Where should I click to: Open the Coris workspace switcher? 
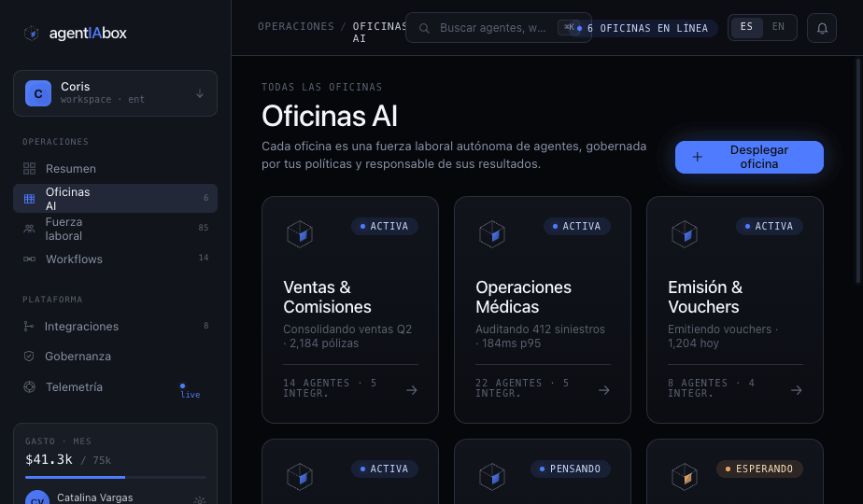(115, 93)
